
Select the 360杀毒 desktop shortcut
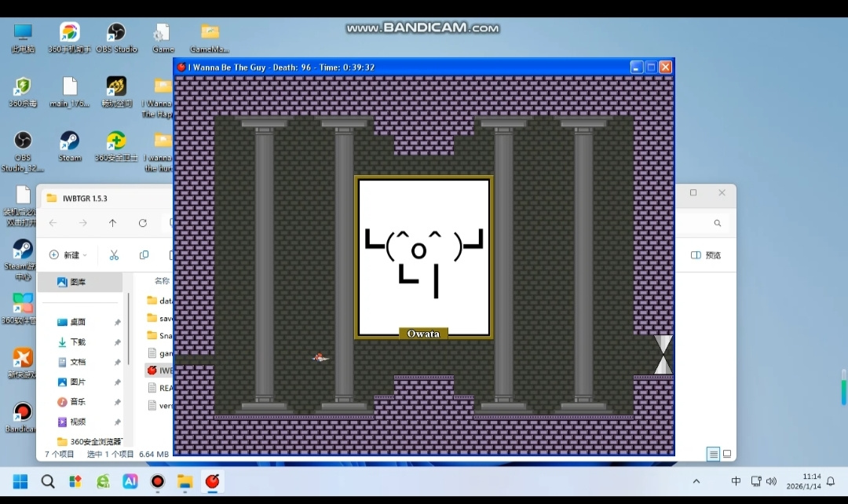[x=23, y=92]
